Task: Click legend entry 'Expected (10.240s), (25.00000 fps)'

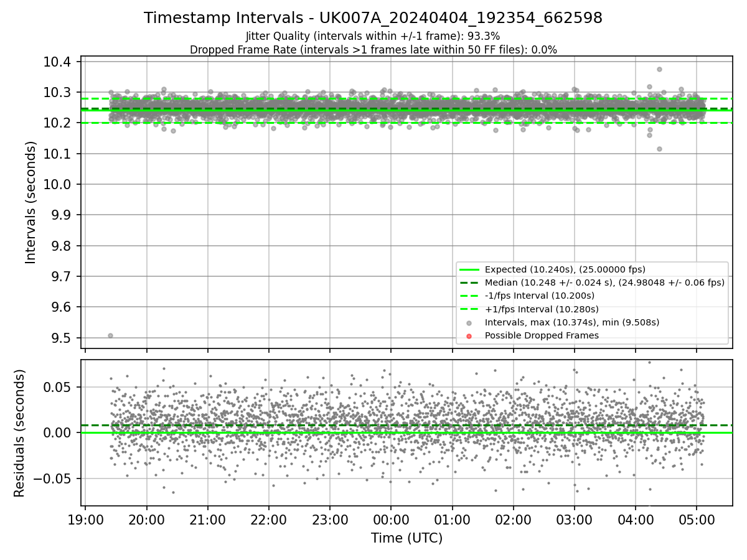Action: tap(565, 269)
